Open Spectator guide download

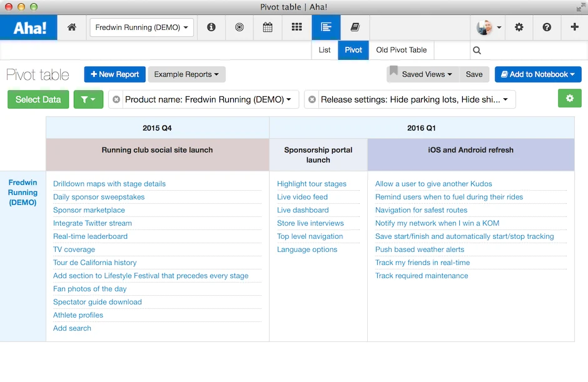(x=97, y=302)
